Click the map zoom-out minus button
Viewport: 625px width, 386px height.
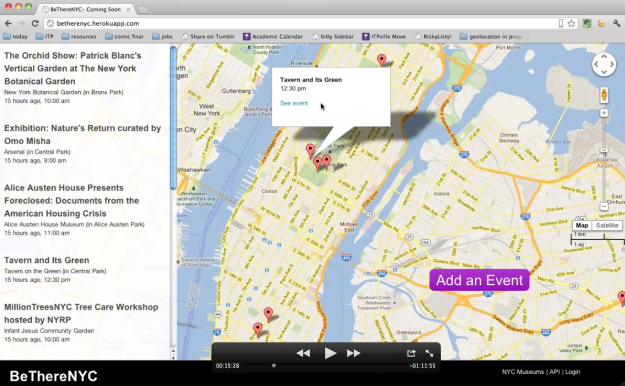point(604,207)
